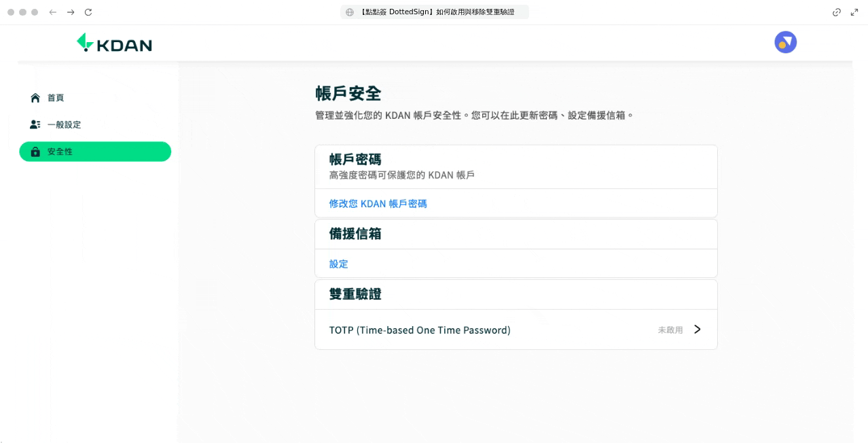This screenshot has height=443, width=868.
Task: Click the home icon beside 首頁
Action: [35, 98]
